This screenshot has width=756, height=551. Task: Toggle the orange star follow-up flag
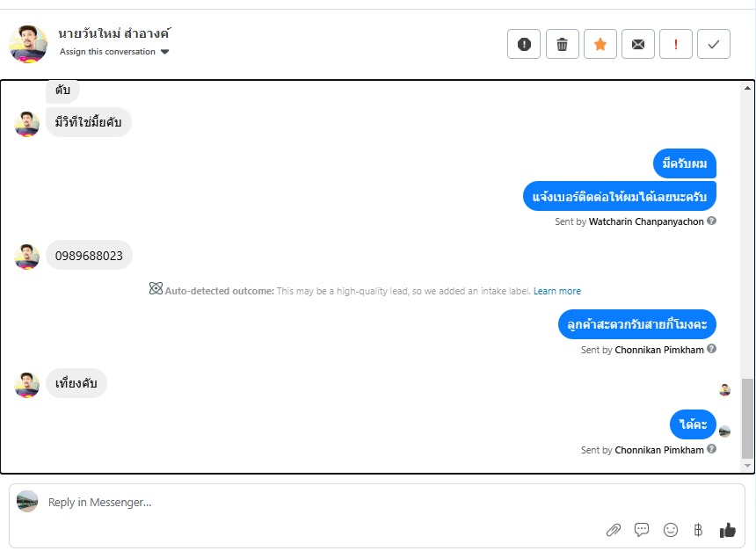[x=600, y=44]
